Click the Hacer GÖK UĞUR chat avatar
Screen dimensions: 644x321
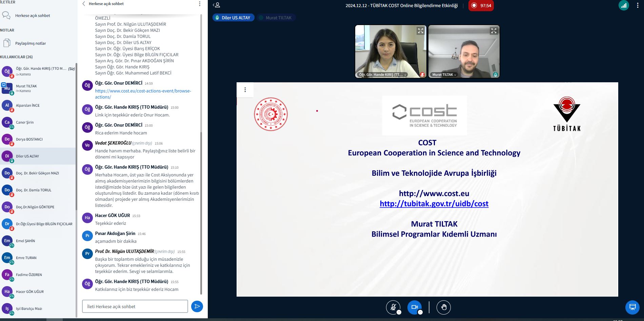tap(87, 218)
